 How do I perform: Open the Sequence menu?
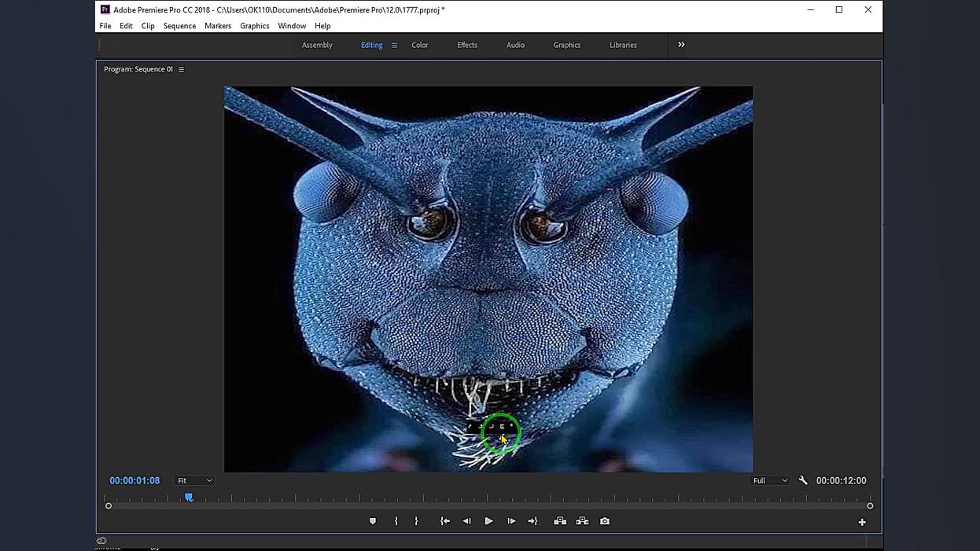[179, 26]
